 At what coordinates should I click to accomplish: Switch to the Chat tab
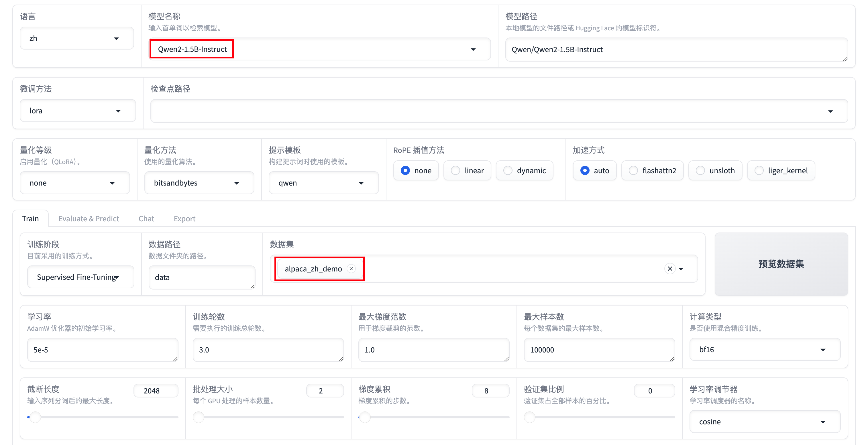coord(146,218)
